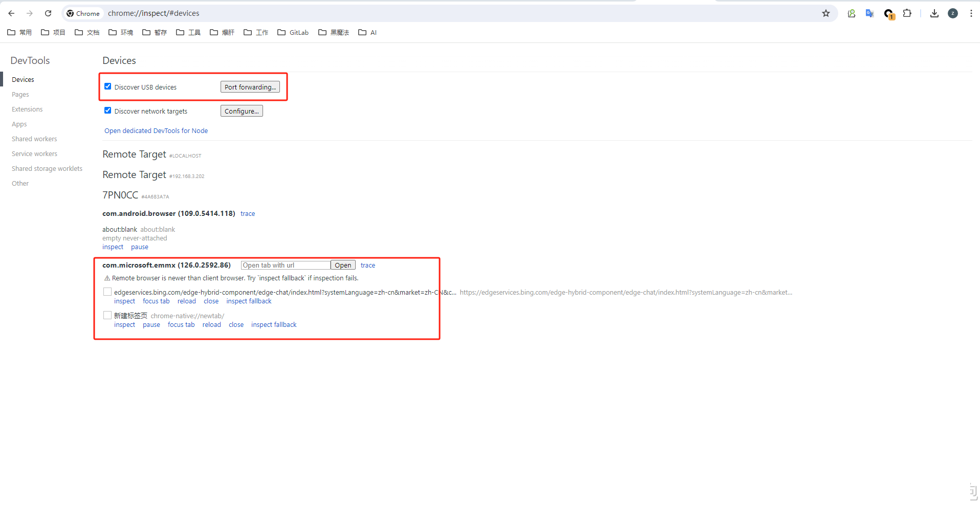Viewport: 980px width, 508px height.
Task: Open the profile avatar icon
Action: point(952,13)
